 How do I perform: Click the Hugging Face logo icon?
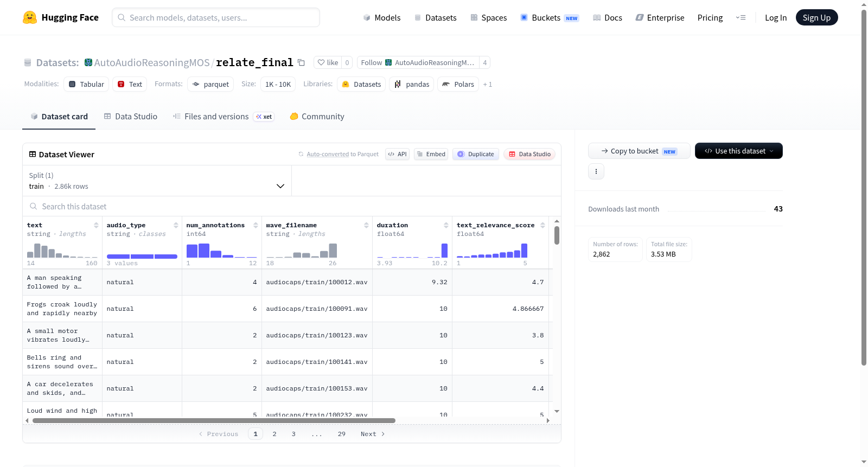tap(30, 17)
